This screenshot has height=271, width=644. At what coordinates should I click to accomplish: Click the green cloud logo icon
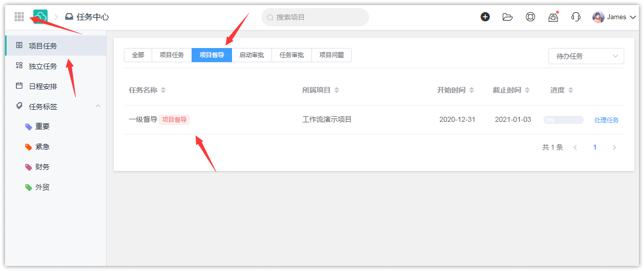pyautogui.click(x=40, y=17)
